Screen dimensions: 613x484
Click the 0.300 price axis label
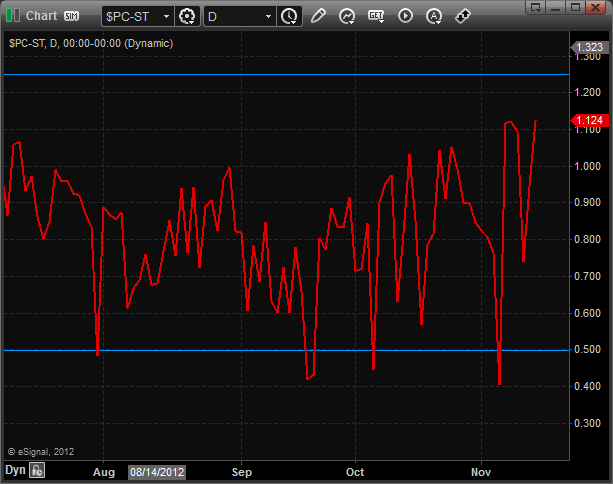pyautogui.click(x=587, y=423)
